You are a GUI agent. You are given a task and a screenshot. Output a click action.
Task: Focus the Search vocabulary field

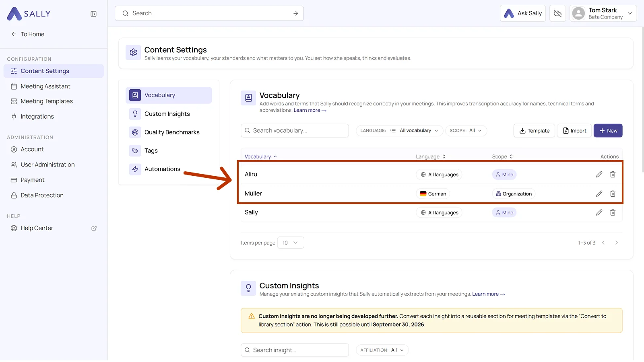point(295,131)
